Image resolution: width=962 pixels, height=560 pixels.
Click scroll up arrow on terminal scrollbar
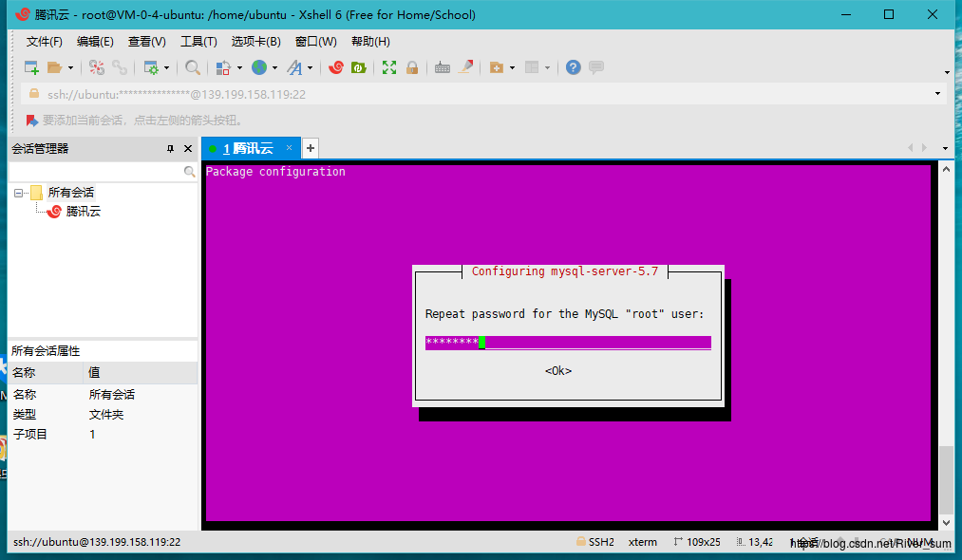tap(946, 169)
